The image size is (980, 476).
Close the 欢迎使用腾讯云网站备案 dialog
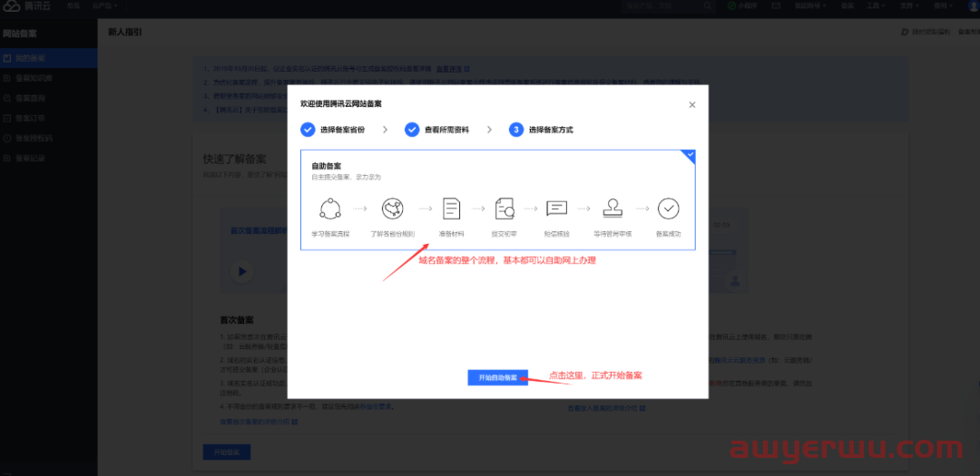point(691,105)
